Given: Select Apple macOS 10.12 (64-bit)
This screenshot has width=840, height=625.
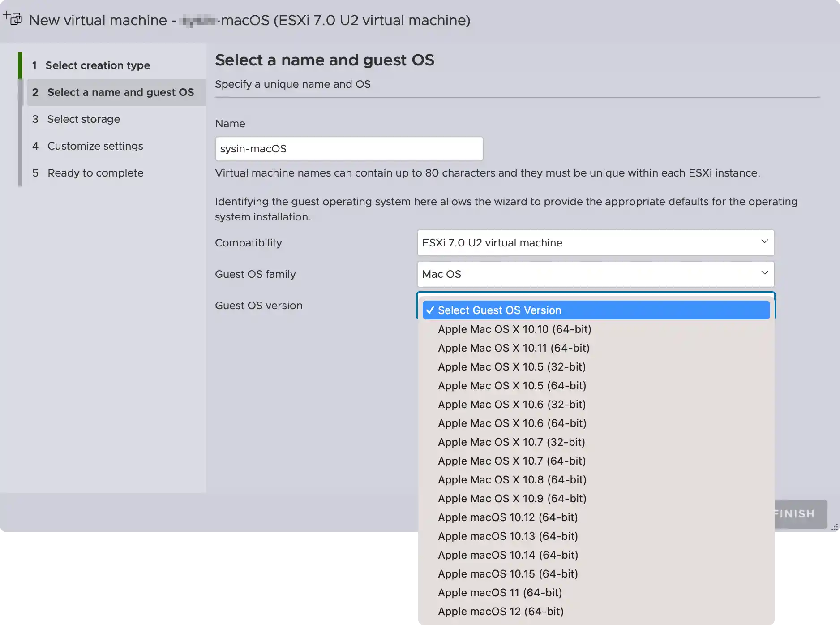Looking at the screenshot, I should click(x=596, y=517).
